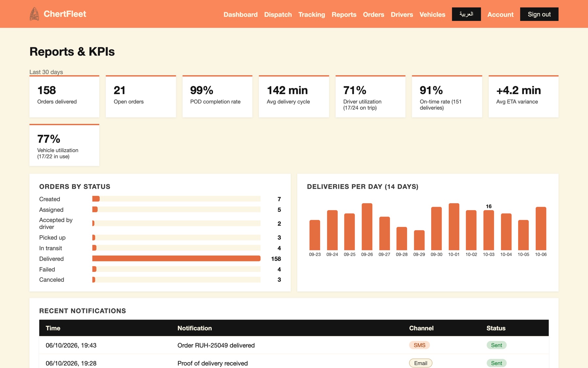Image resolution: width=588 pixels, height=368 pixels.
Task: Click the 'Picked up' status label
Action: pos(52,237)
